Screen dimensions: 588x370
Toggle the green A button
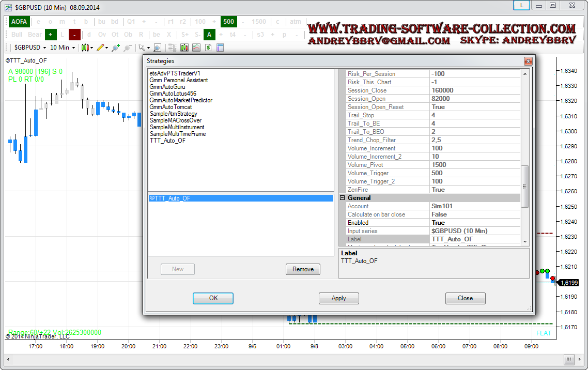pos(209,35)
